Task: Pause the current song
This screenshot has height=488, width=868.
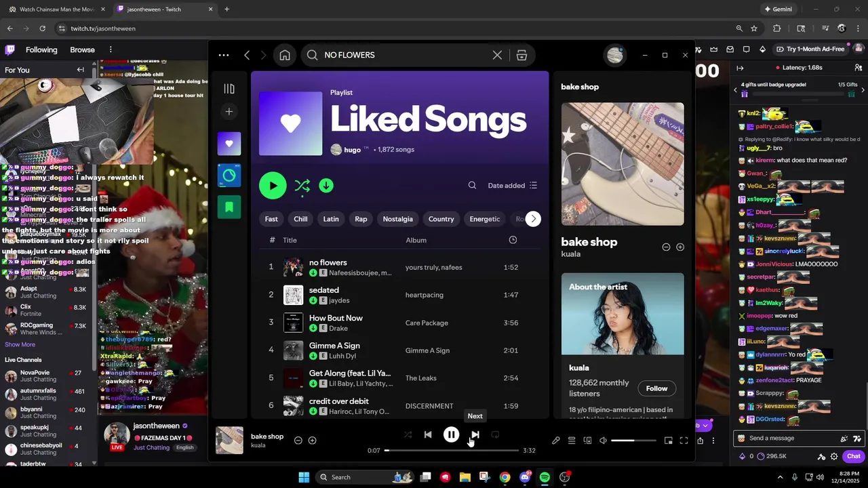Action: tap(451, 434)
